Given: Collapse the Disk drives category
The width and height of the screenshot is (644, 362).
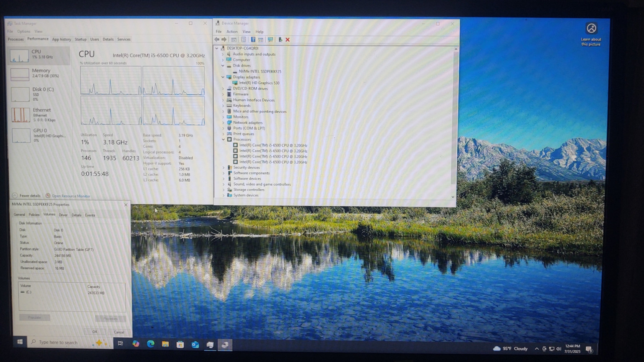Looking at the screenshot, I should coord(223,66).
